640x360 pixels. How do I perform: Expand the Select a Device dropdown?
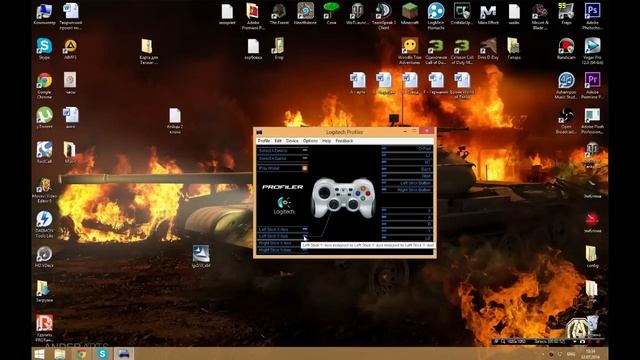(x=305, y=151)
